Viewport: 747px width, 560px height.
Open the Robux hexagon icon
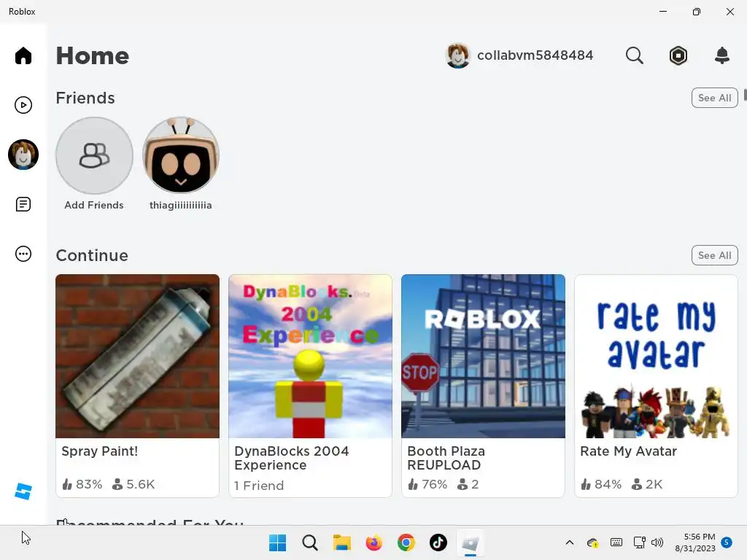[678, 55]
